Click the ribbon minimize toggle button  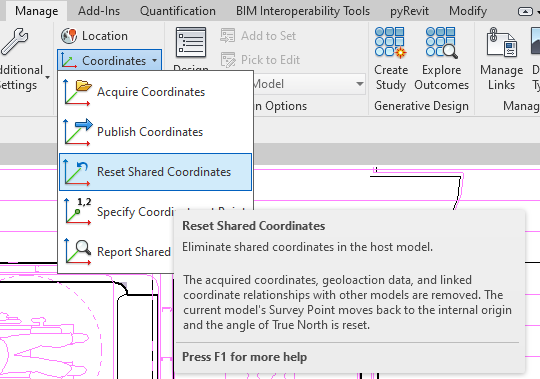[525, 12]
